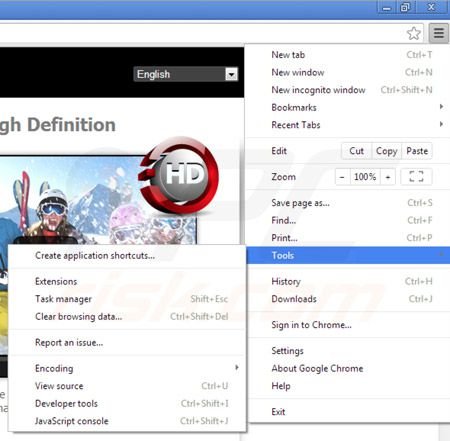Viewport: 450px width, 441px height.
Task: Choose New tab from menu
Action: 348,55
